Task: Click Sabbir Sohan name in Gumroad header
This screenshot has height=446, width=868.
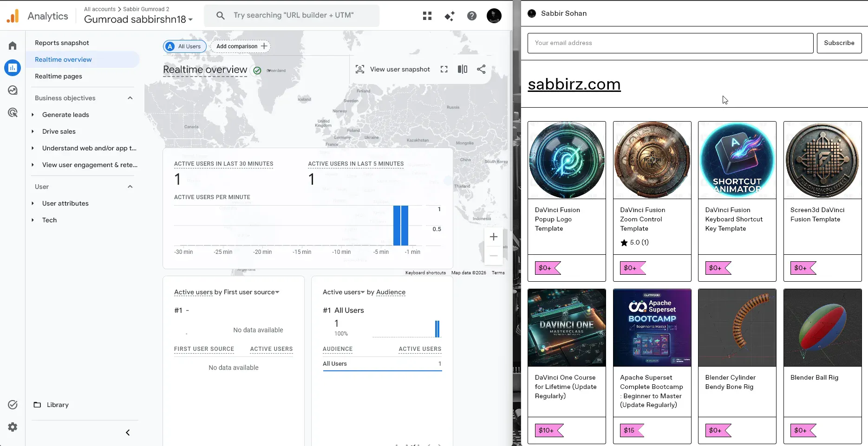Action: click(564, 13)
